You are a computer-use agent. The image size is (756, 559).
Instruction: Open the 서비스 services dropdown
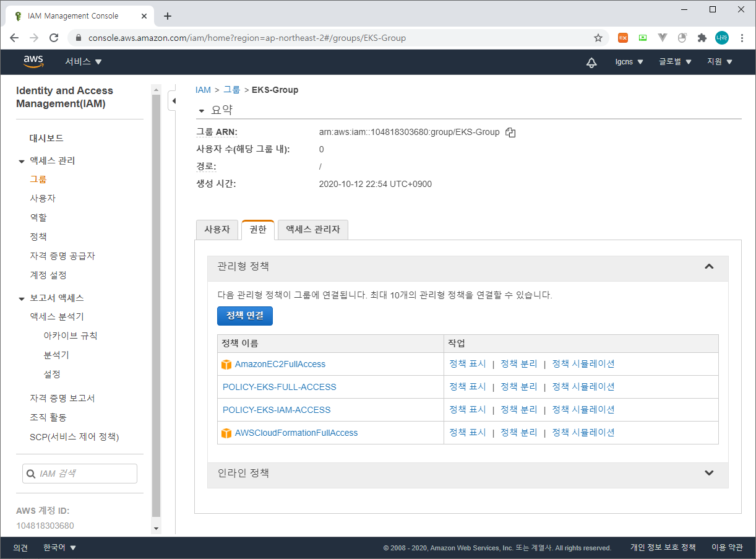tap(84, 62)
